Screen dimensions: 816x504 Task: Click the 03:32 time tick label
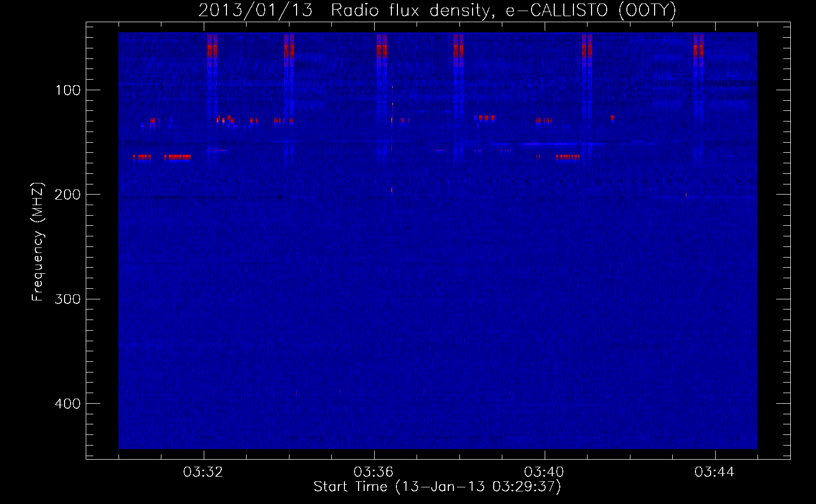204,472
